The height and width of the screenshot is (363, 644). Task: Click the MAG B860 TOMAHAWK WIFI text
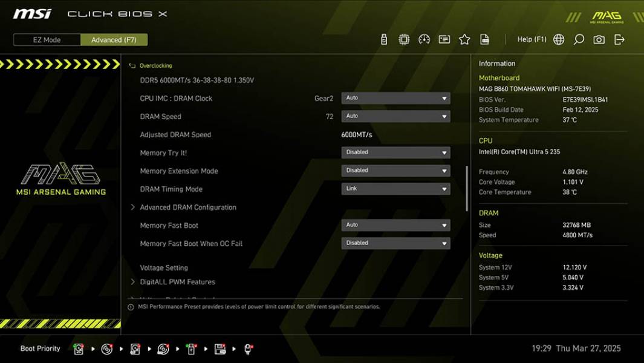(x=535, y=89)
